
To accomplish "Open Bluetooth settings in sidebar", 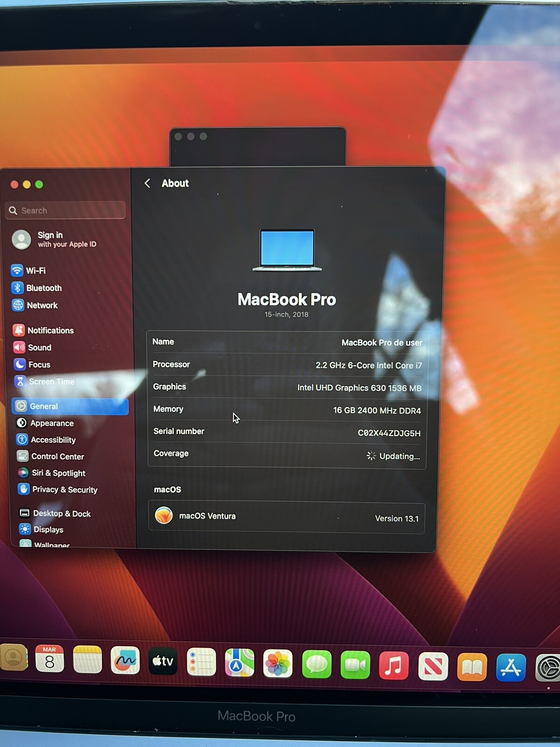I will tap(37, 288).
